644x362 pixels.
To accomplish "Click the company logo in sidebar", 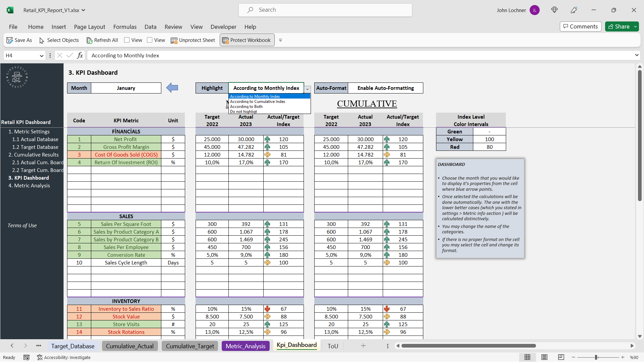I will click(x=17, y=77).
